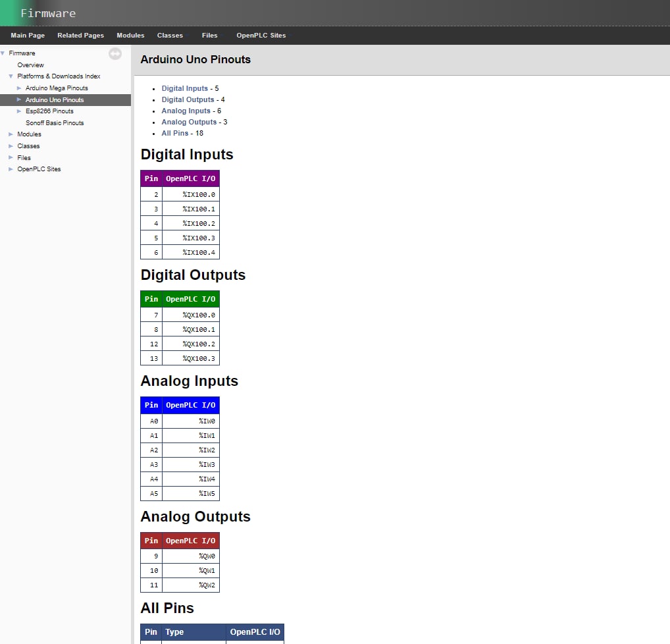Screen dimensions: 670x644
Task: Expand the Modules node in sidebar
Action: click(x=11, y=134)
